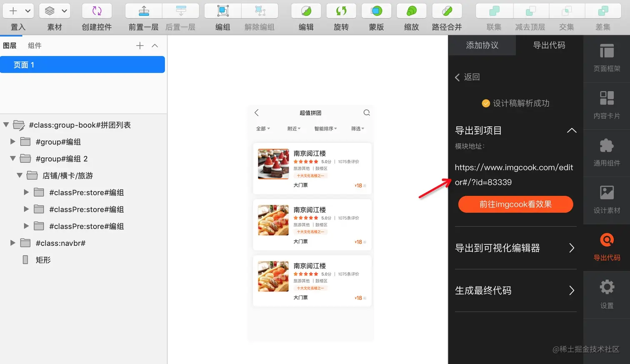This screenshot has width=630, height=364.
Task: Open 设计素材 image sidebar panel
Action: coord(607,201)
